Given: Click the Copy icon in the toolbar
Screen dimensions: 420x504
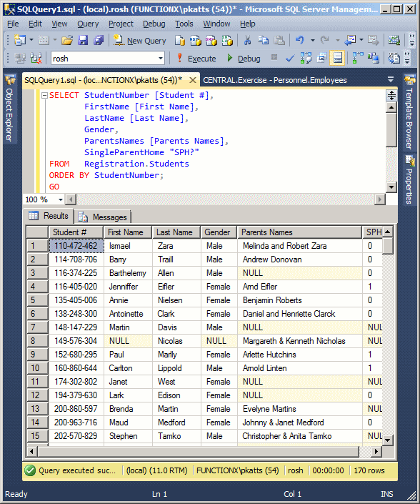Looking at the screenshot, I should (x=264, y=41).
